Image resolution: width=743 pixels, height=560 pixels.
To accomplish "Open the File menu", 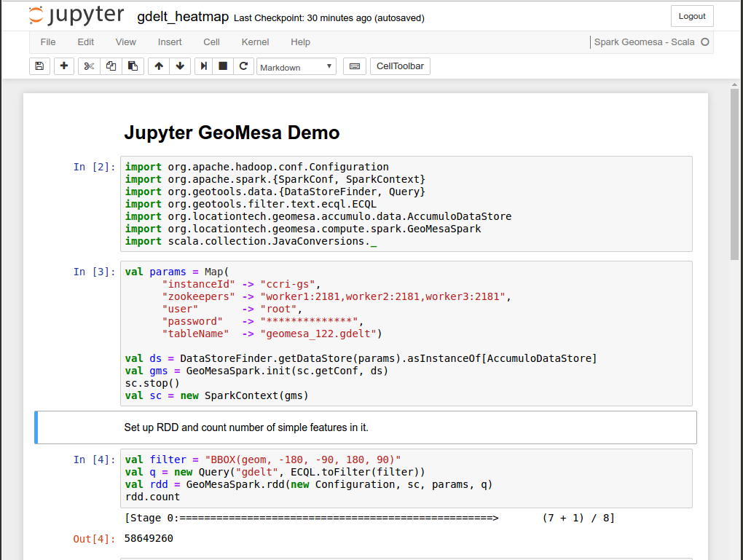I will [x=48, y=42].
